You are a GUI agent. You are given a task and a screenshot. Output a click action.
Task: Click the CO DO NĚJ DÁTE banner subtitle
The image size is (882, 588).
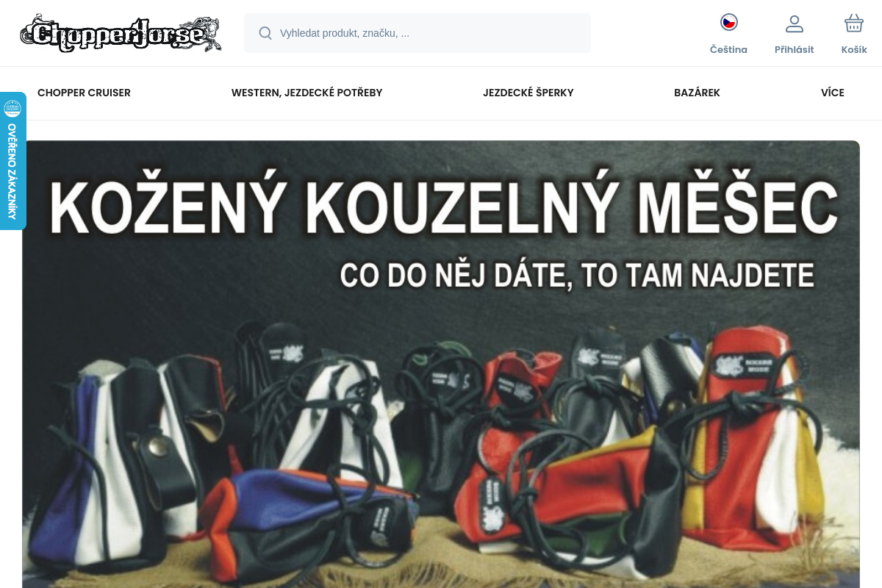pyautogui.click(x=577, y=275)
